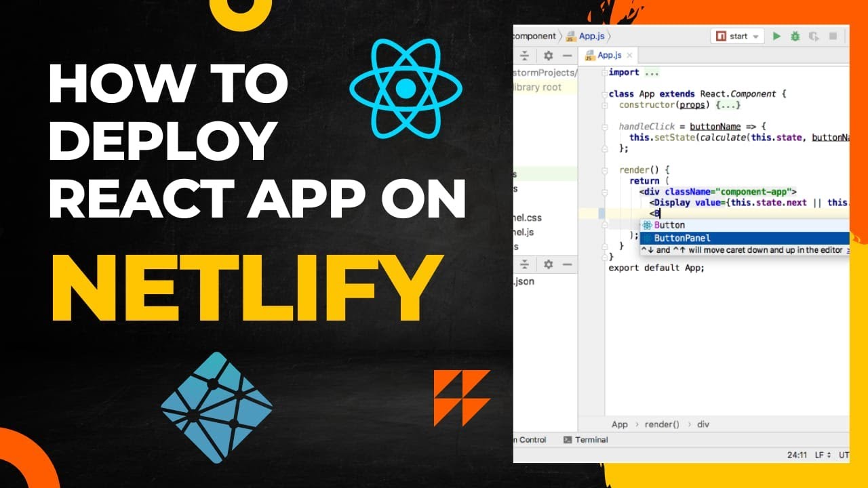Click div in bottom editor breadcrumb
Image resolution: width=868 pixels, height=488 pixels.
[x=703, y=424]
